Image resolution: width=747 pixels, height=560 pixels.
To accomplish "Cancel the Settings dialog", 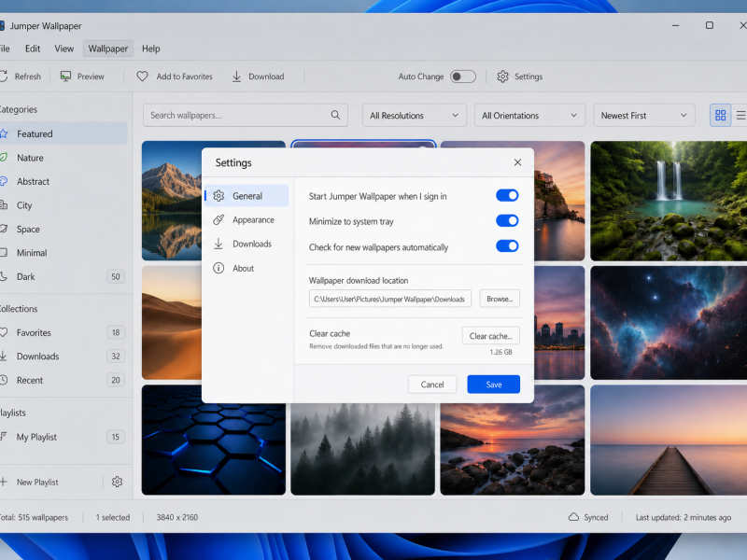I will pyautogui.click(x=432, y=385).
